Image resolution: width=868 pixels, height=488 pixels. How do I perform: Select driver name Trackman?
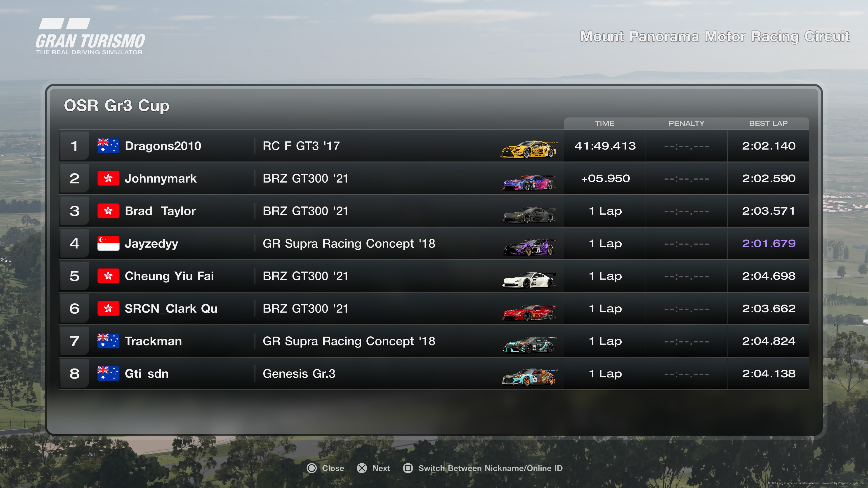point(153,341)
